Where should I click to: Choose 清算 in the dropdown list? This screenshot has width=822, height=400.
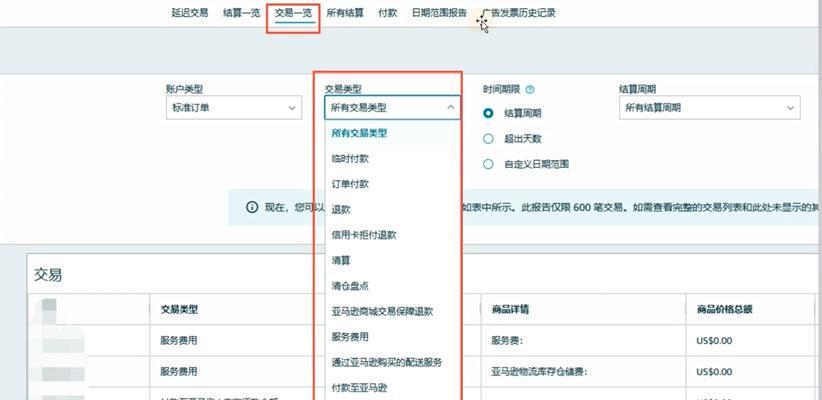coord(392,260)
